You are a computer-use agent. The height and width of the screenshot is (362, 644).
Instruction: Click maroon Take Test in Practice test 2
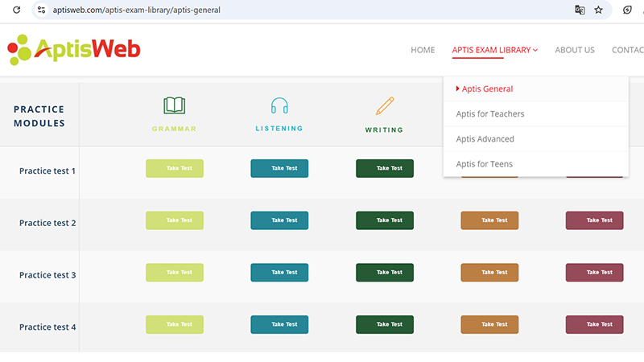(x=594, y=220)
